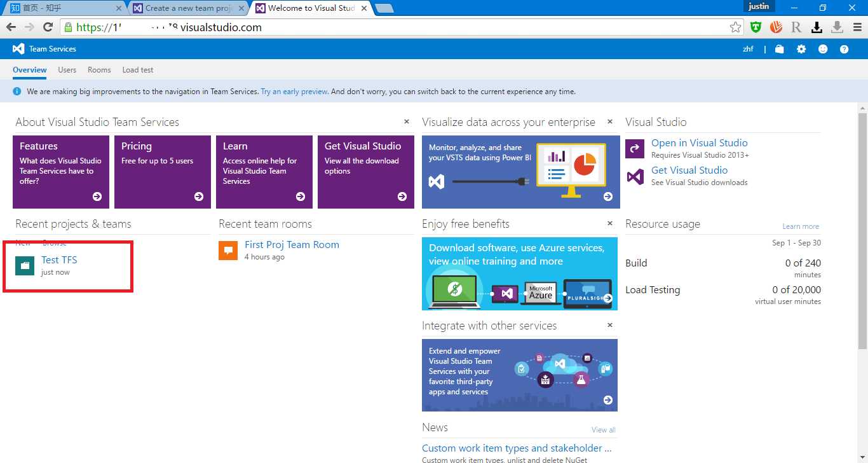Click View all next to News
868x463 pixels.
604,430
